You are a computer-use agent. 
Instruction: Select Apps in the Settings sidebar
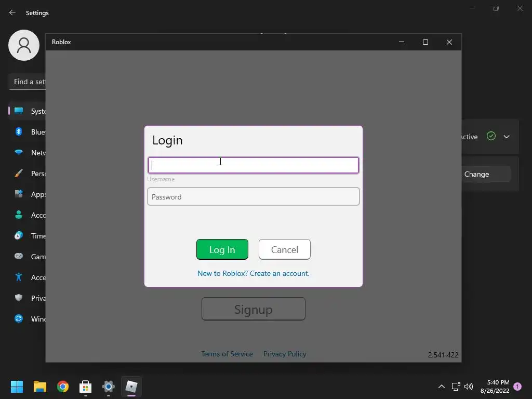[27, 194]
